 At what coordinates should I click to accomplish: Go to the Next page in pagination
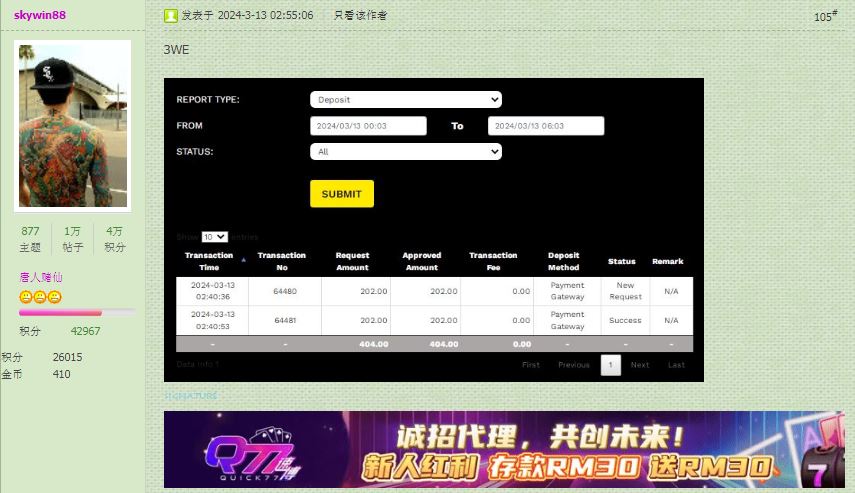coord(640,365)
